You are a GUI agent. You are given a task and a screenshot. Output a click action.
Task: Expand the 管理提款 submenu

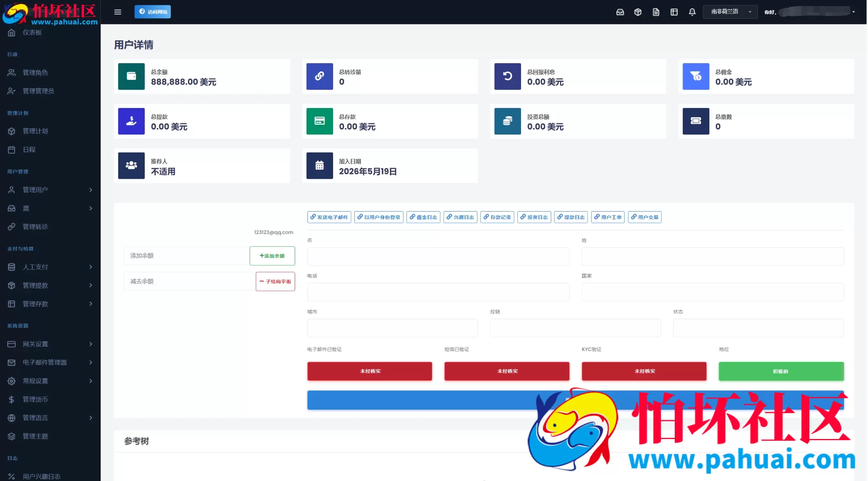pos(91,285)
